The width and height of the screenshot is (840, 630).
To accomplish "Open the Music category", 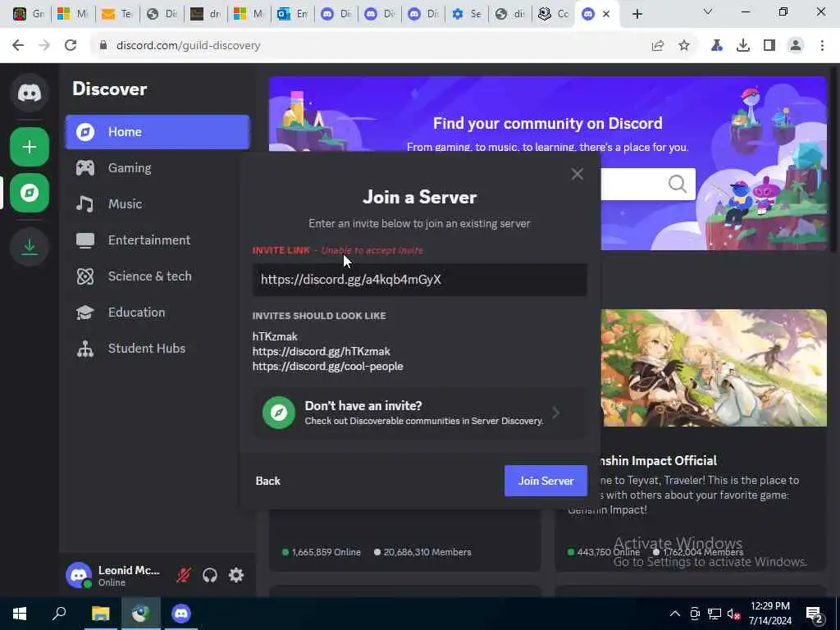I will [x=157, y=204].
